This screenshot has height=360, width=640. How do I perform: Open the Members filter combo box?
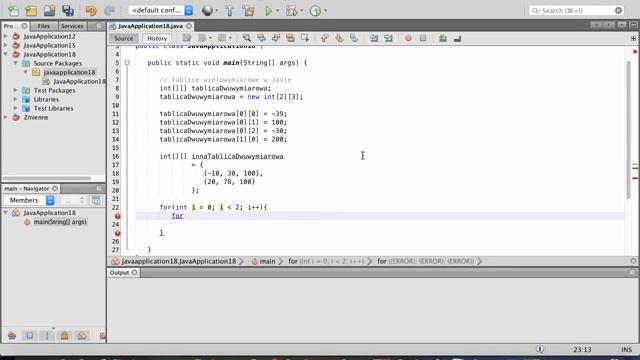(x=29, y=200)
